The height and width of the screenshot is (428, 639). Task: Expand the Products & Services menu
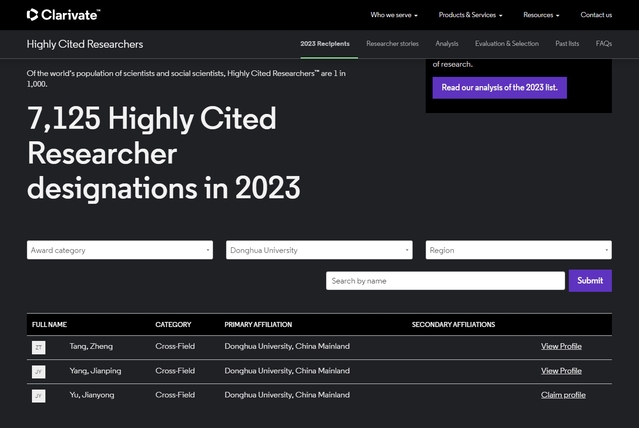(x=470, y=15)
